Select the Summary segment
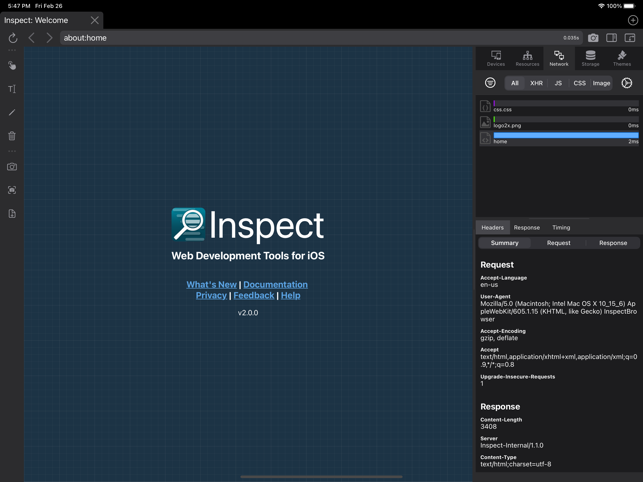This screenshot has height=482, width=643. (x=504, y=243)
